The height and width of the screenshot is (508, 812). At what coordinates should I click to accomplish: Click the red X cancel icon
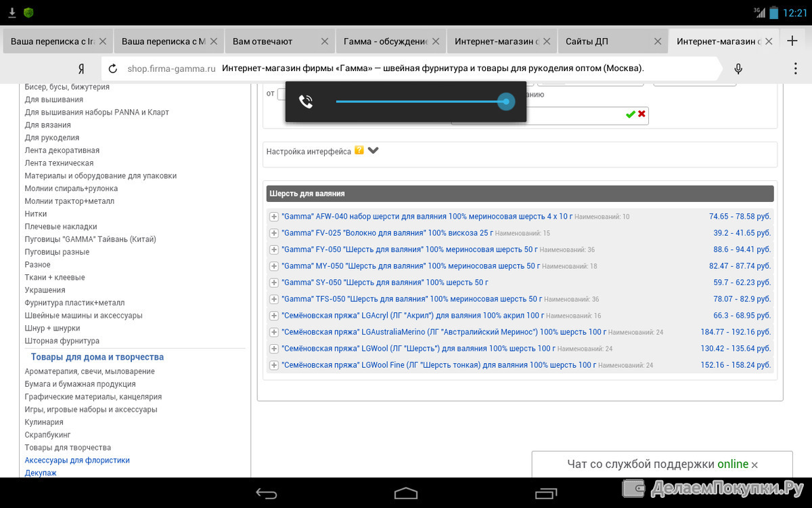[641, 114]
